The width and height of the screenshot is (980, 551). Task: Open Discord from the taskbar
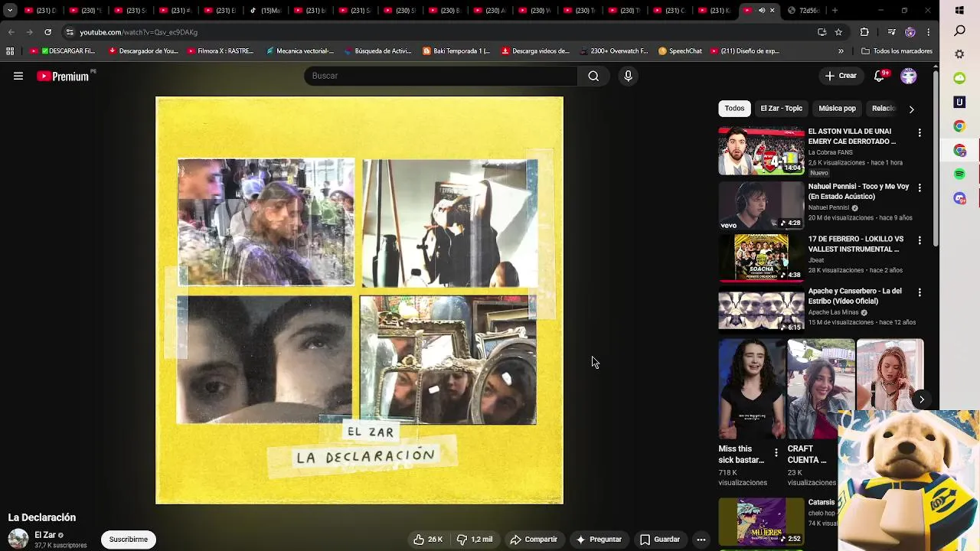pyautogui.click(x=960, y=199)
